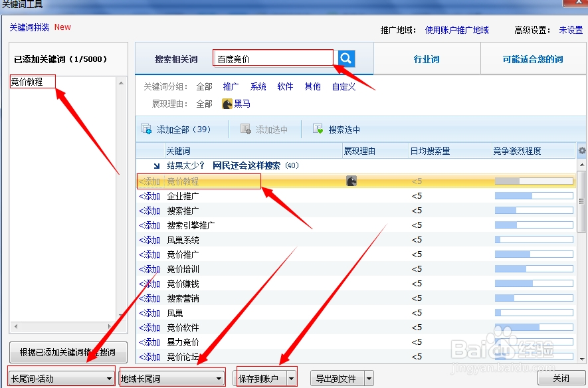
Task: Add keyword 暴力竞价 via <添加
Action: point(149,342)
